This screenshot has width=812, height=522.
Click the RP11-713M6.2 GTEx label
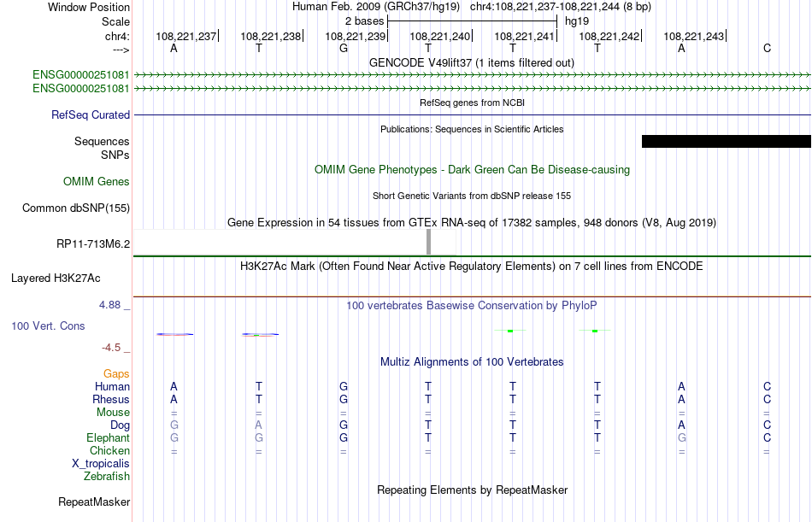[93, 243]
